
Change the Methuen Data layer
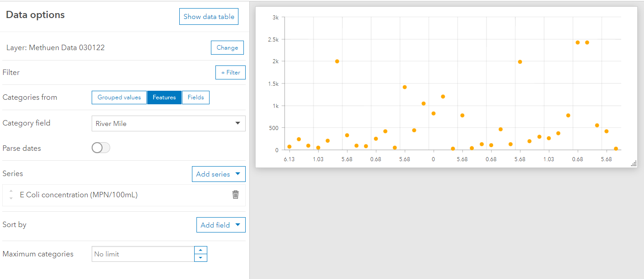[x=227, y=48]
